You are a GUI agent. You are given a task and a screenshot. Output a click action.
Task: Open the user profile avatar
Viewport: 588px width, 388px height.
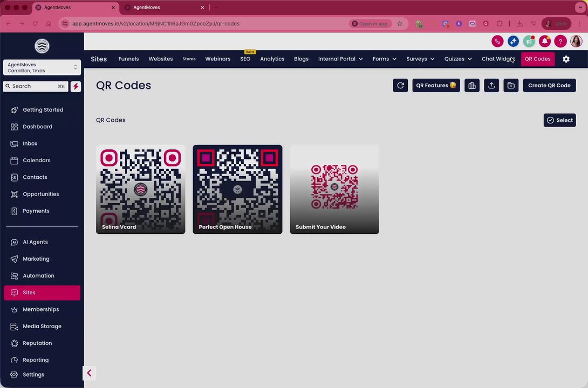pos(576,41)
